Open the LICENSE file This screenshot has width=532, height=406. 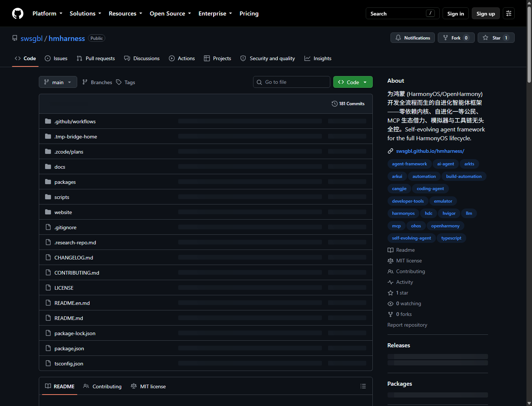(x=64, y=288)
